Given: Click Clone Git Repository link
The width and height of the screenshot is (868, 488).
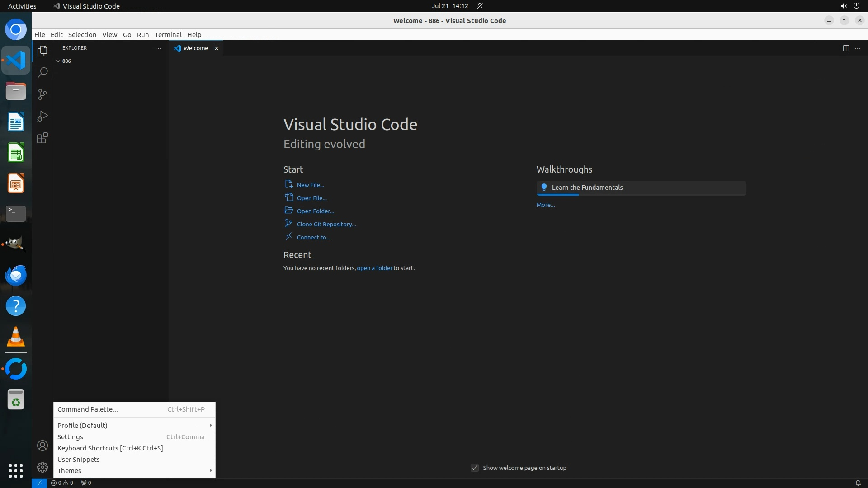Looking at the screenshot, I should click(326, 224).
